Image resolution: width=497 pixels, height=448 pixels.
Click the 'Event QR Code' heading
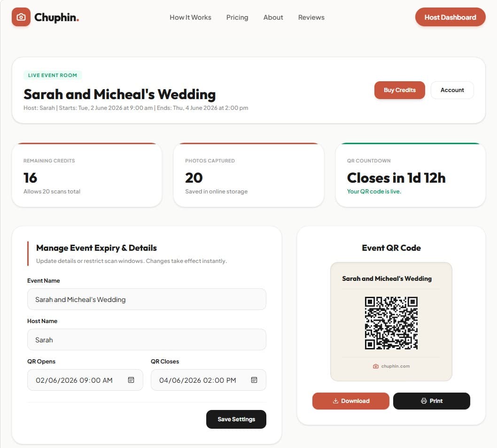[x=391, y=248]
